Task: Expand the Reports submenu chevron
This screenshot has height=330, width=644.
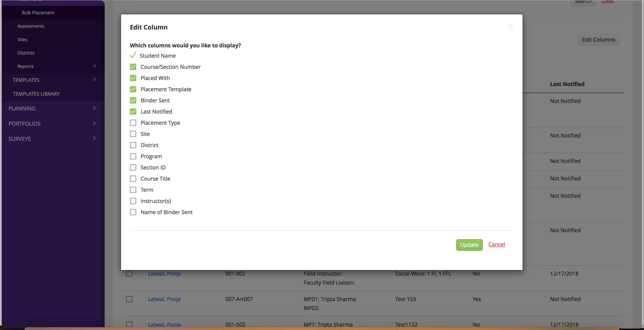Action: [x=95, y=66]
